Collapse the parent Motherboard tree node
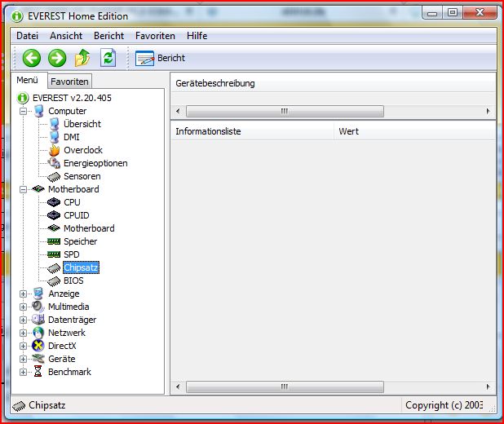The height and width of the screenshot is (424, 504). (x=23, y=189)
